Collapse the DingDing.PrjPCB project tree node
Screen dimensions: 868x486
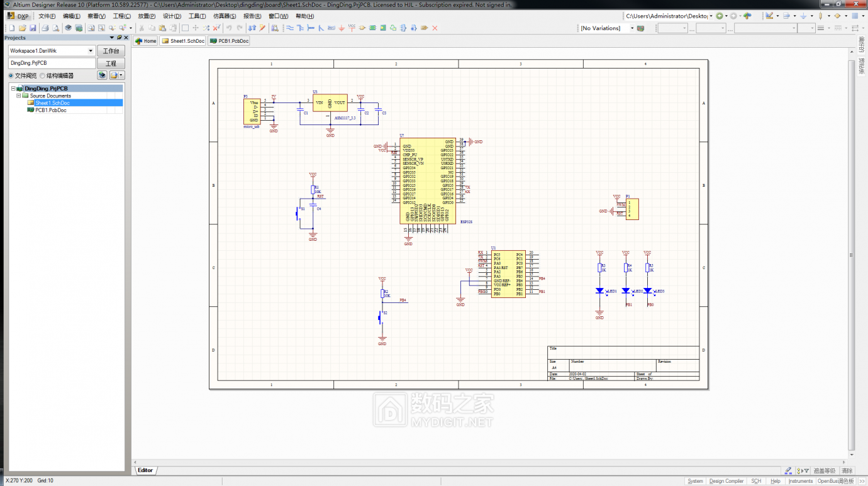[13, 89]
